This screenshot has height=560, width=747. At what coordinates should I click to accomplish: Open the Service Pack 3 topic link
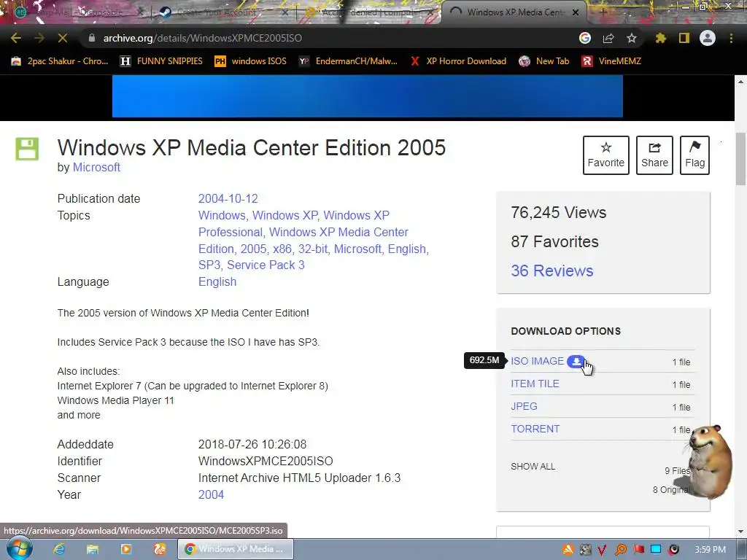[266, 265]
